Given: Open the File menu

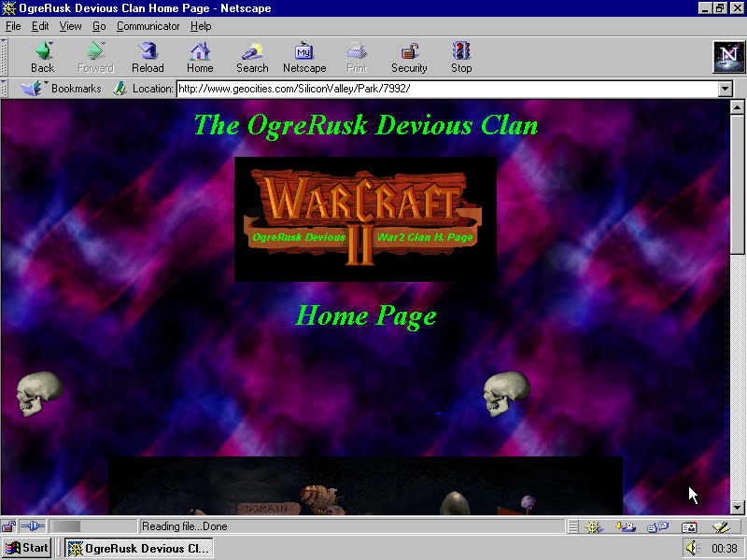Looking at the screenshot, I should (x=13, y=26).
